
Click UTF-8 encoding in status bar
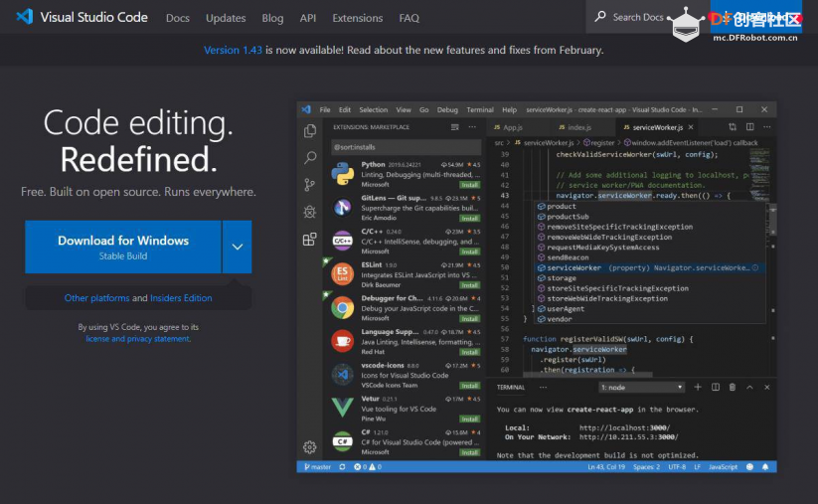pos(677,467)
